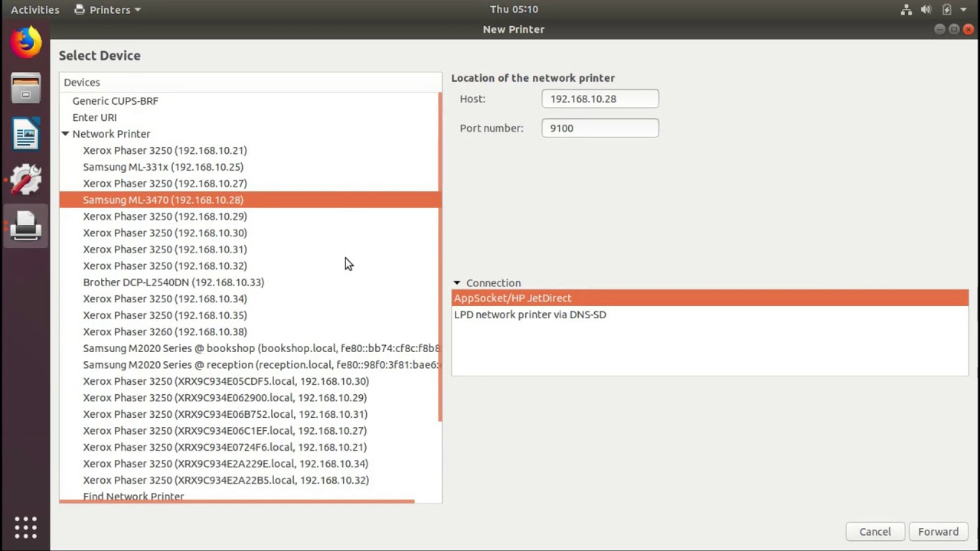Viewport: 980px width, 551px height.
Task: Click the device list horizontal scrollbar
Action: (x=237, y=501)
